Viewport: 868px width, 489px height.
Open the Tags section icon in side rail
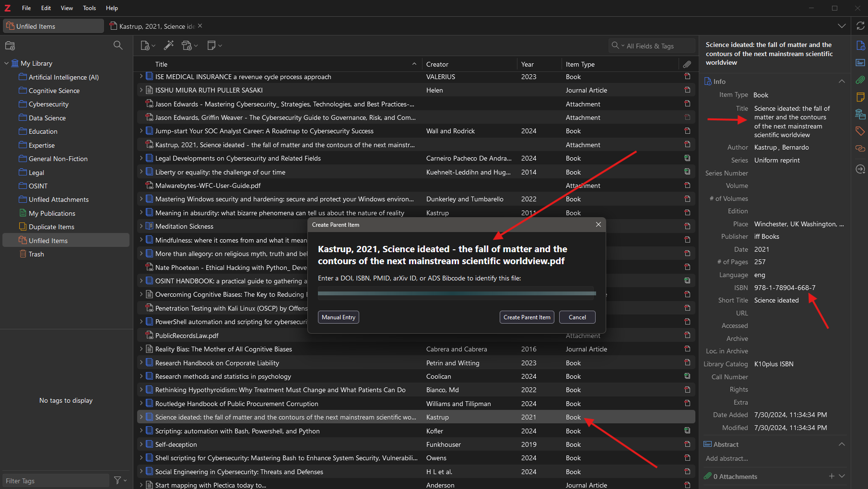coord(860,131)
